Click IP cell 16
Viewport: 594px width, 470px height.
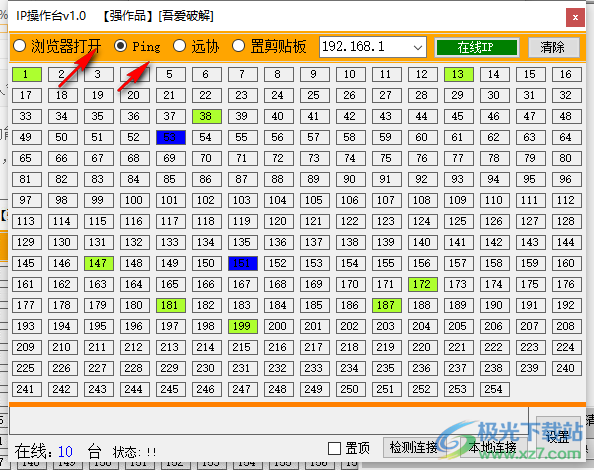pyautogui.click(x=567, y=74)
